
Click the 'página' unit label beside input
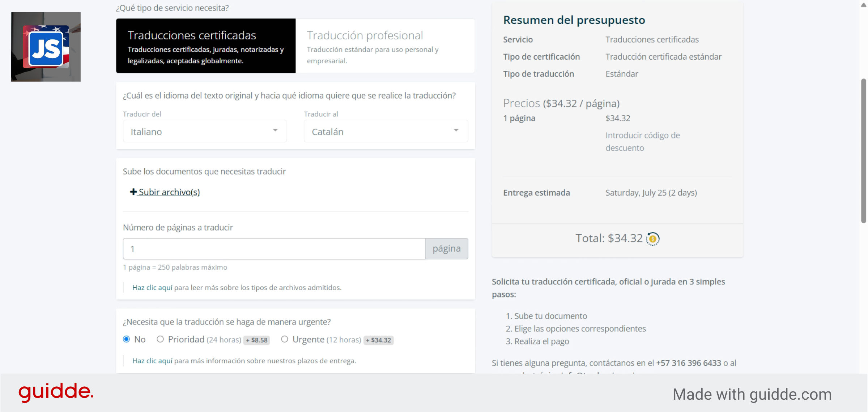tap(447, 249)
